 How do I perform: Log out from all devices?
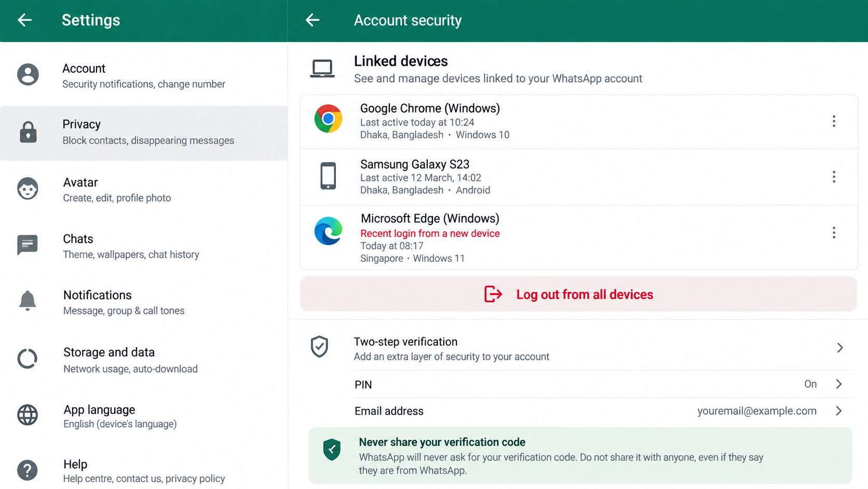[578, 294]
